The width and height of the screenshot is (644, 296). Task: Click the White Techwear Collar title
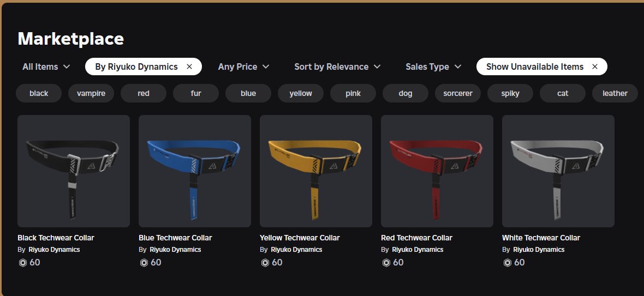tap(541, 238)
